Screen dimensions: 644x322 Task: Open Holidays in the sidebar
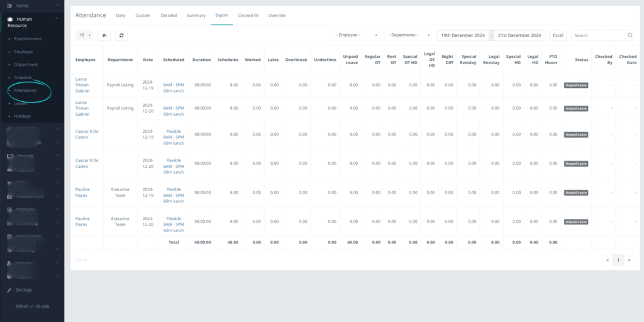[22, 116]
